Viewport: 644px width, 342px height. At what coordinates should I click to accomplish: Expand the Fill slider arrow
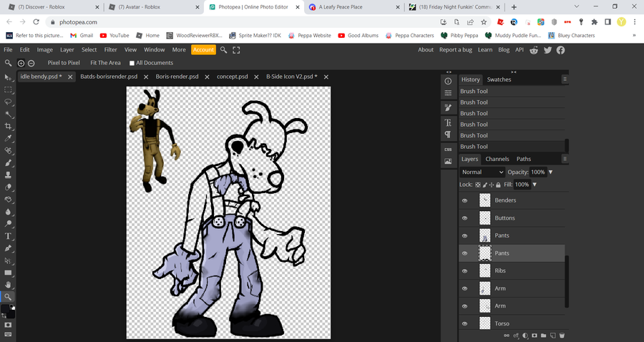(535, 185)
